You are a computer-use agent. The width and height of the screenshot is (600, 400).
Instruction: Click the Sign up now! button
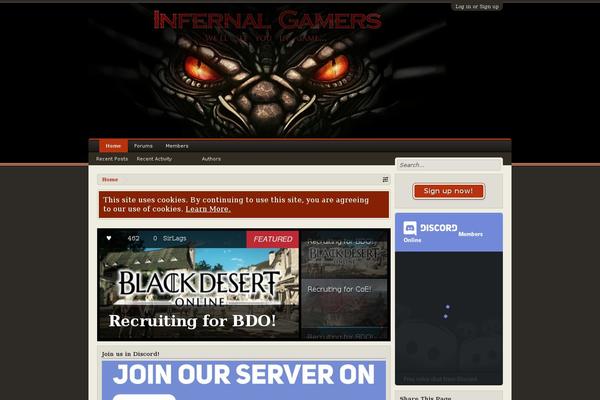click(448, 191)
